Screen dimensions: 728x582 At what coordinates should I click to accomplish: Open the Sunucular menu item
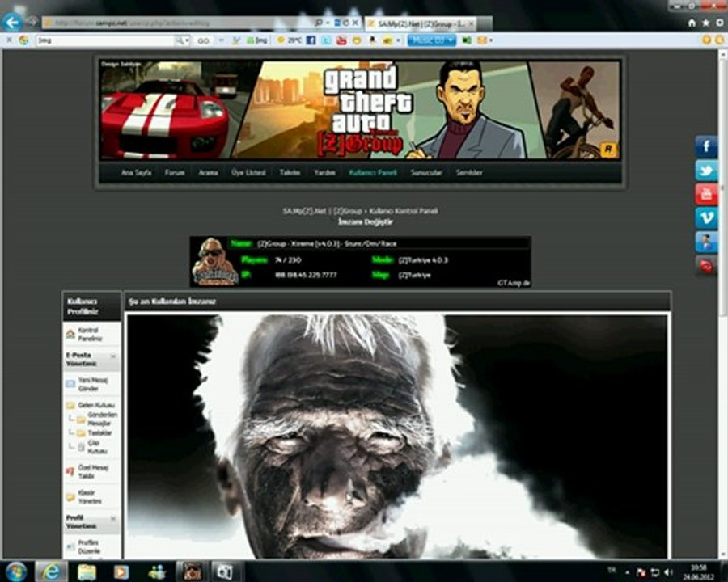426,173
